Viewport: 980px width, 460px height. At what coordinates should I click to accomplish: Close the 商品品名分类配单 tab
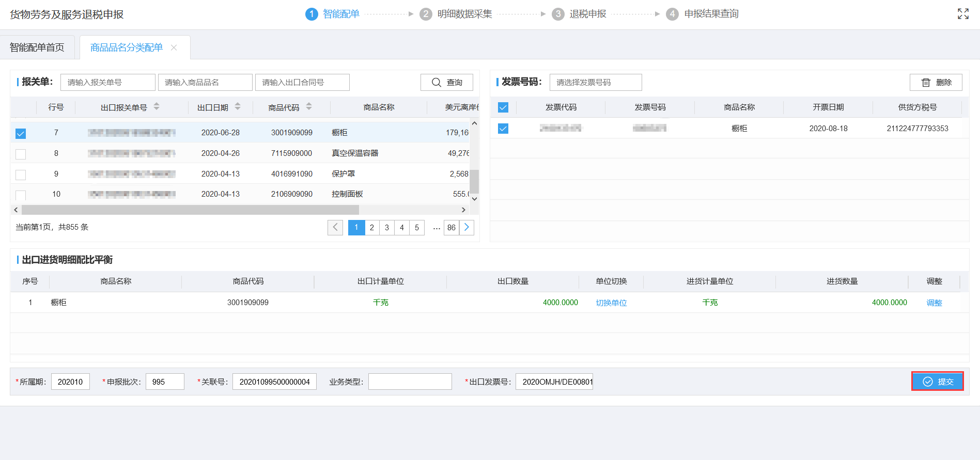click(x=174, y=47)
